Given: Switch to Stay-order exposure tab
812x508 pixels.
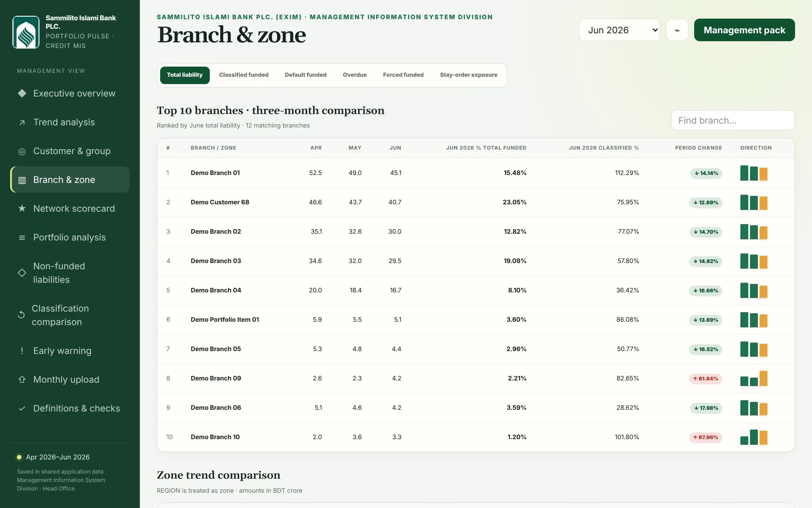Looking at the screenshot, I should (x=468, y=75).
